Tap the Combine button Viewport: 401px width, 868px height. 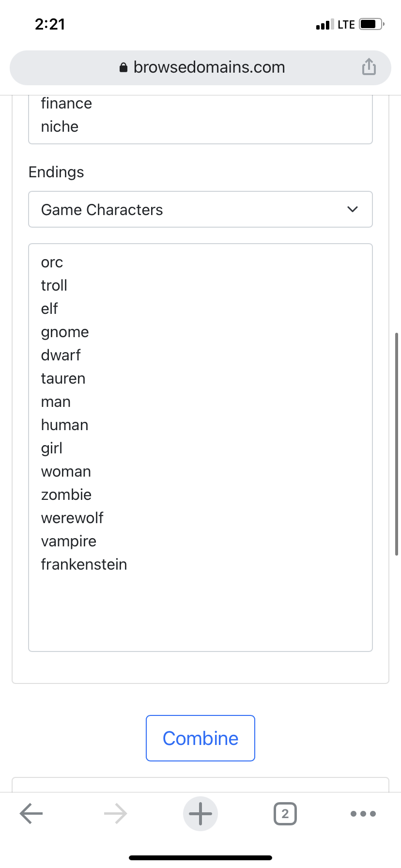click(200, 738)
